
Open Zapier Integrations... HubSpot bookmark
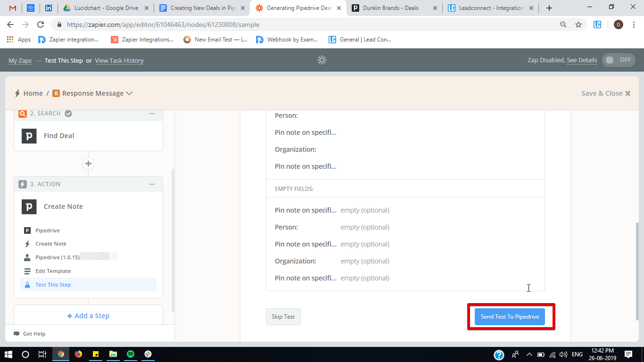tap(142, 40)
